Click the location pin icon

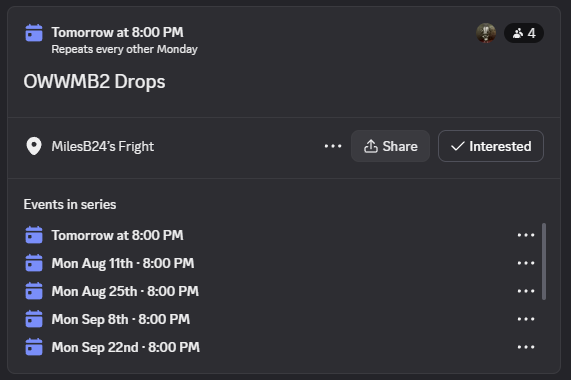click(34, 146)
